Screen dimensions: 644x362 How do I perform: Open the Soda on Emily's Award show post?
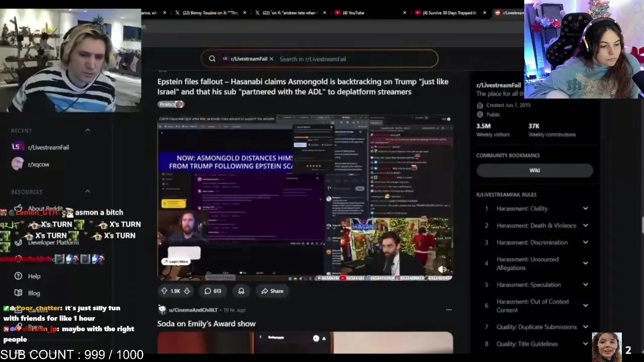[x=206, y=324]
